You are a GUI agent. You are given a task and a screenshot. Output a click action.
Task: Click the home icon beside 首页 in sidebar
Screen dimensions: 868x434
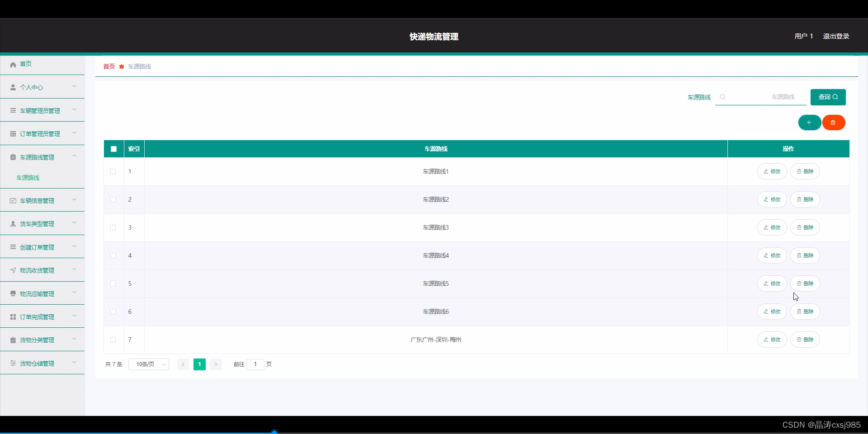click(13, 65)
